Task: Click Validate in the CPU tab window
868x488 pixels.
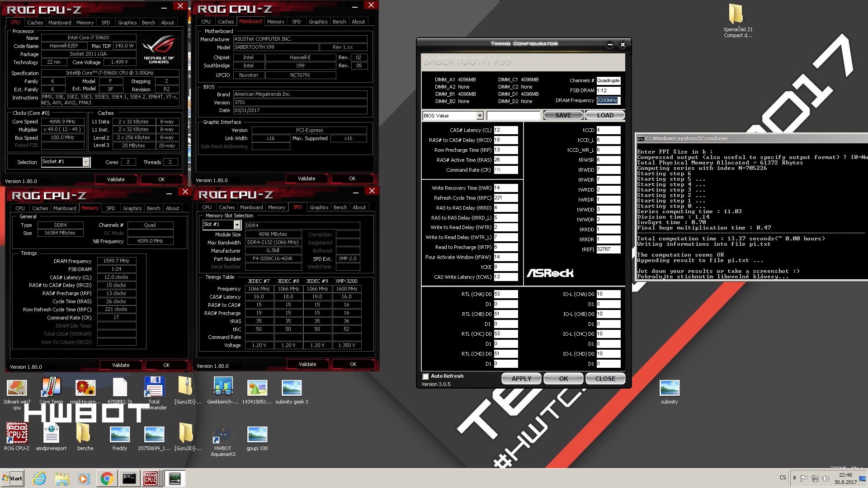Action: click(x=116, y=179)
